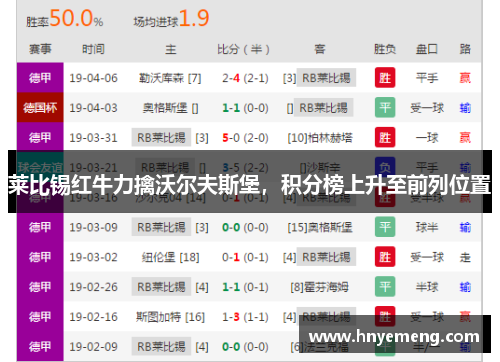Viewport: 500px width, 362px height.
Task: Click the red 胜 badge in the 19-03-02 row
Action: click(x=385, y=257)
